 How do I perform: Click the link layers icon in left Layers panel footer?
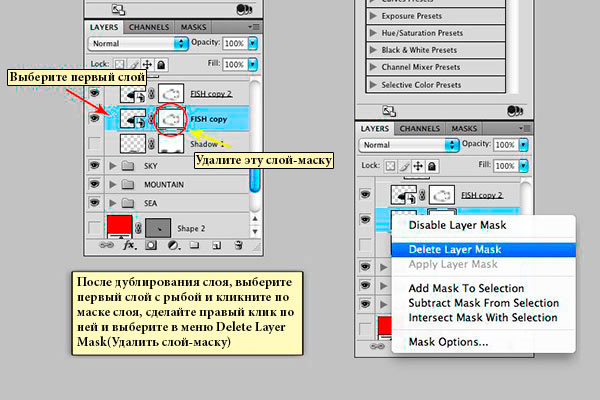[106, 245]
